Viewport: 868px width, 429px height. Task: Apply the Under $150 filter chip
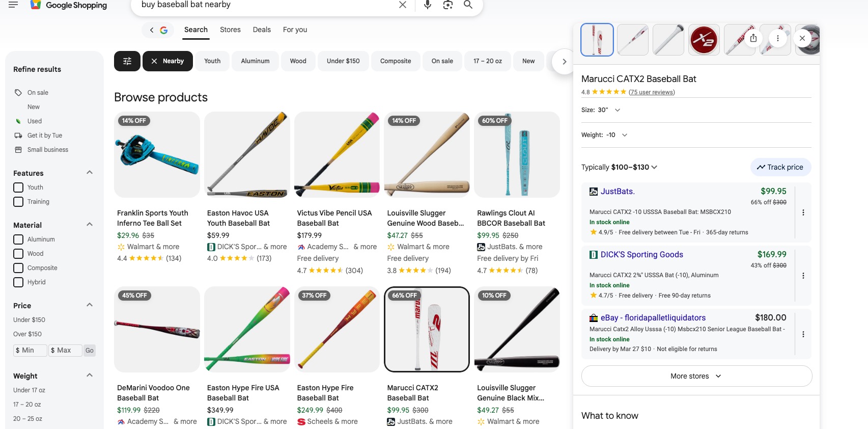coord(343,61)
